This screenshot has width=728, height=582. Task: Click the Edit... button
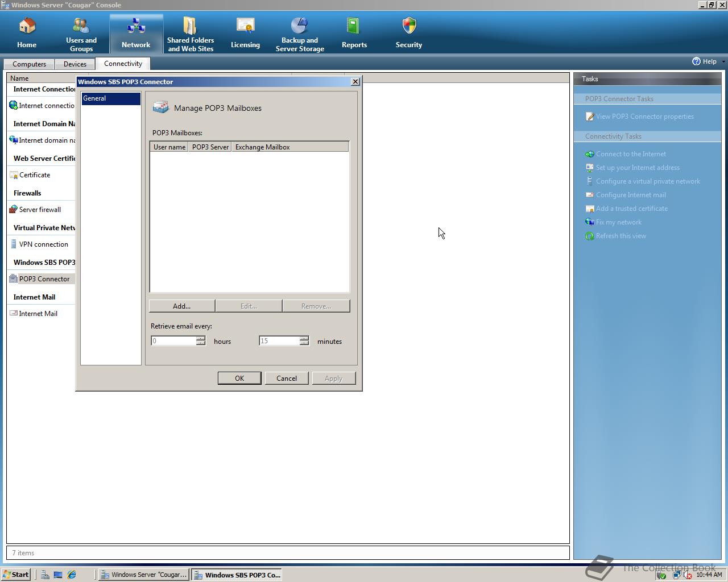click(x=249, y=306)
